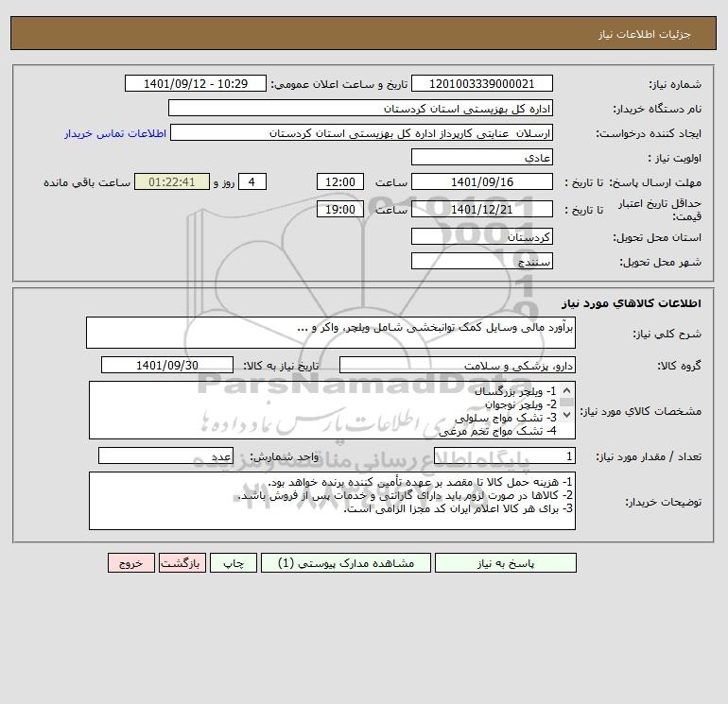Click price validity date 1401/12/21

point(482,209)
